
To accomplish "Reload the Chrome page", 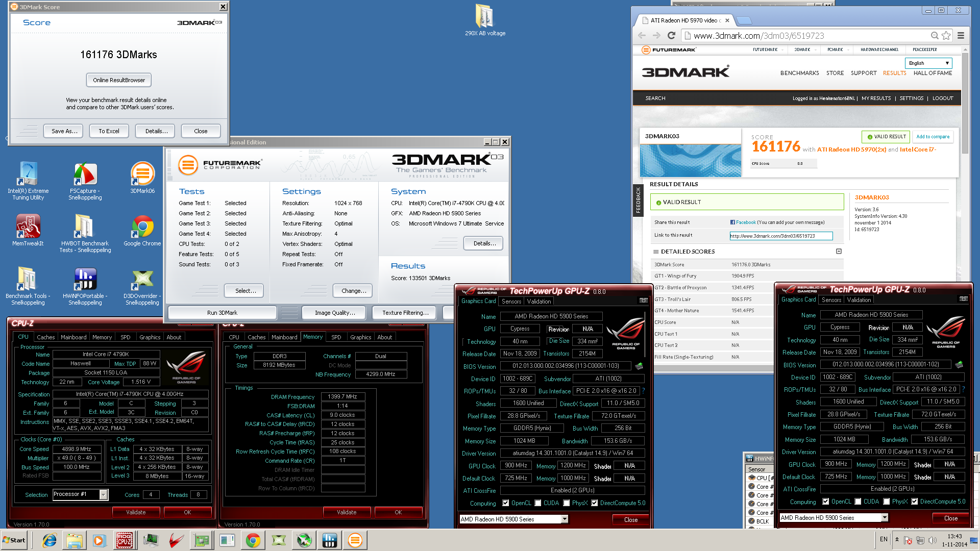I will (x=672, y=36).
